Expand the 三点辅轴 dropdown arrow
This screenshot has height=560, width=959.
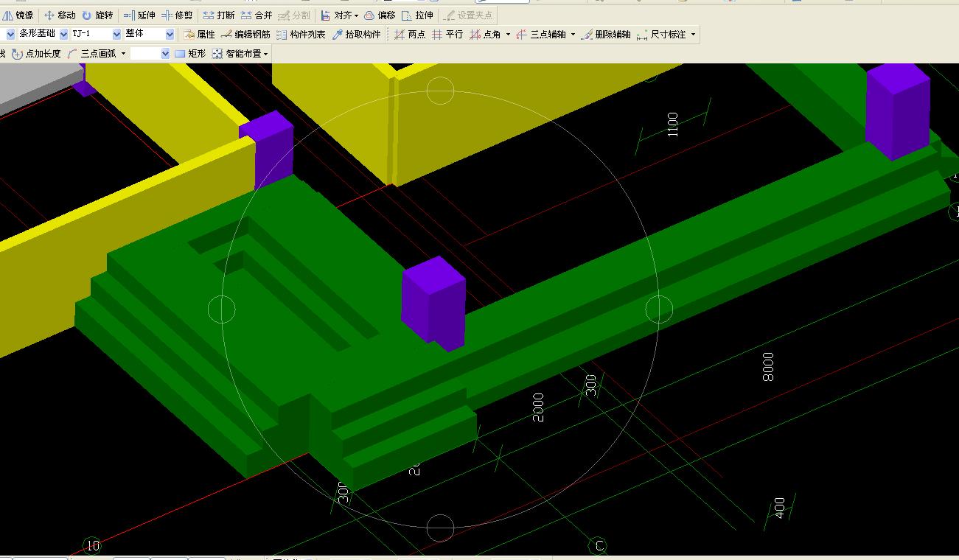573,35
